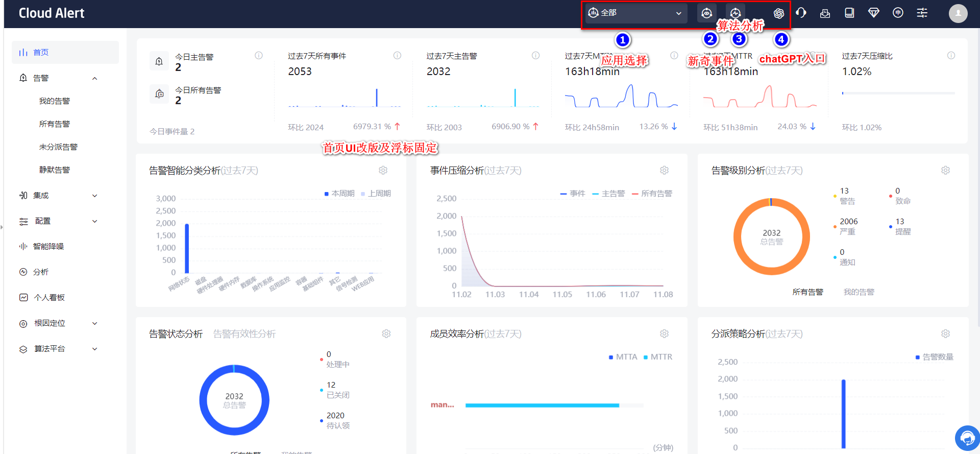The image size is (980, 454).
Task: Click the headset support icon
Action: 801,13
